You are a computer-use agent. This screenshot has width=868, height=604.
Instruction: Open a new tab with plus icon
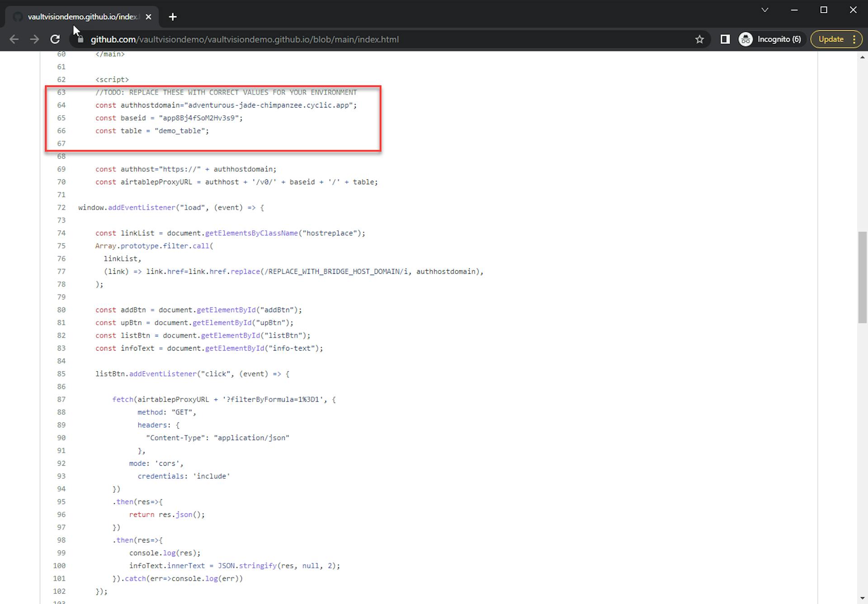tap(172, 17)
